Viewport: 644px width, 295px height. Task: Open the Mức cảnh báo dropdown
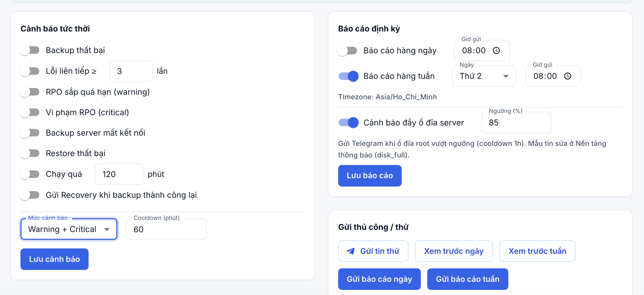[69, 229]
